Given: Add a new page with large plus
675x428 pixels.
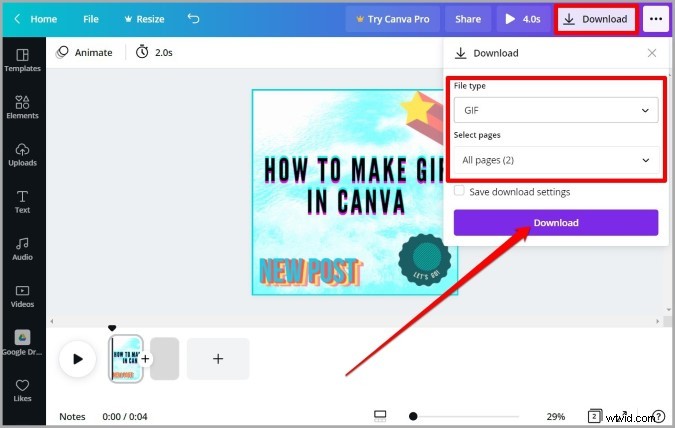Looking at the screenshot, I should (x=218, y=359).
